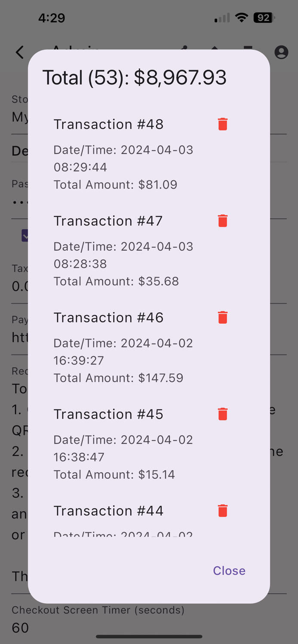
Task: Open the user account profile icon
Action: click(x=281, y=52)
